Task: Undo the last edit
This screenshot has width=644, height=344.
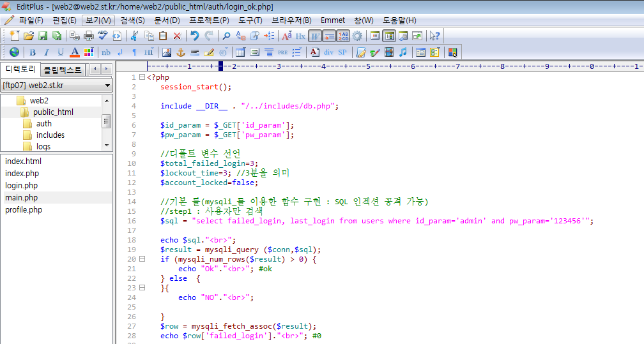Action: point(195,36)
